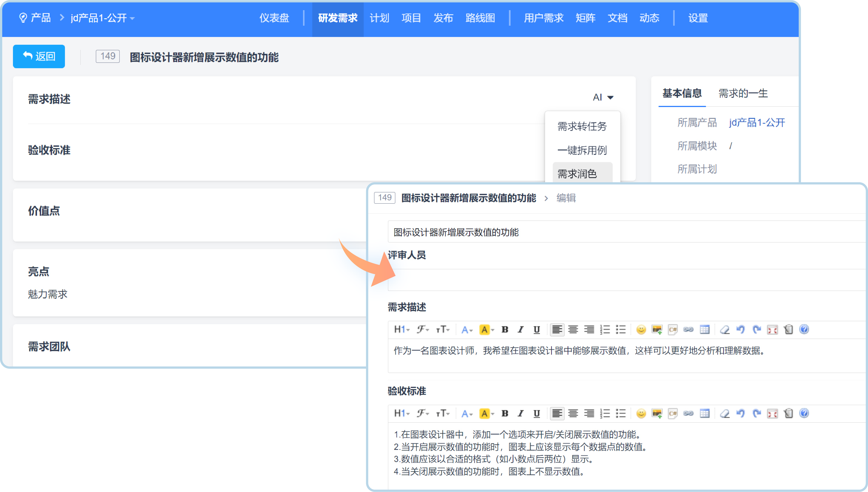Open yellow highlight color picker in 验收标准 toolbar

[x=487, y=413]
